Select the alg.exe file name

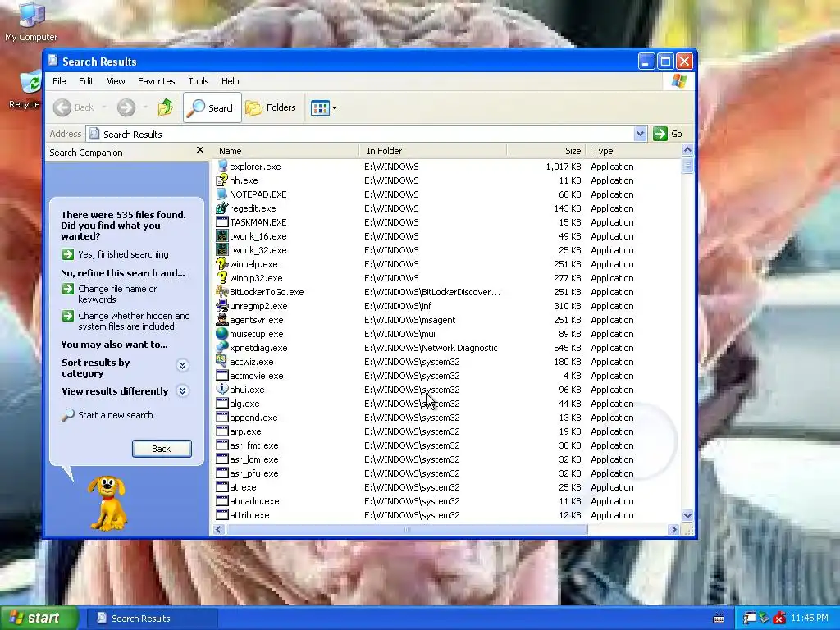coord(244,404)
